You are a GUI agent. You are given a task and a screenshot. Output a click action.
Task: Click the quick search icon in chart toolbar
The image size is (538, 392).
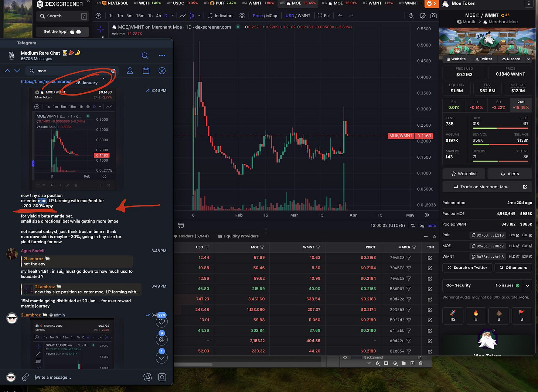411,16
